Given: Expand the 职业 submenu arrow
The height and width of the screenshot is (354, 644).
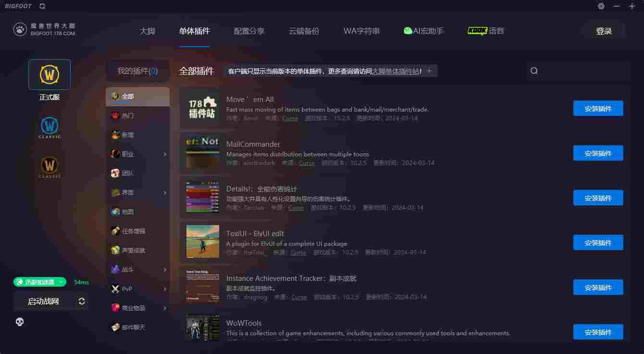Looking at the screenshot, I should [165, 154].
